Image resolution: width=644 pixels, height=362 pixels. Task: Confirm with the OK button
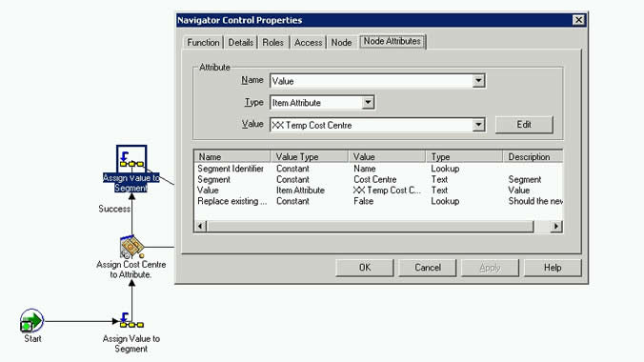coord(365,268)
